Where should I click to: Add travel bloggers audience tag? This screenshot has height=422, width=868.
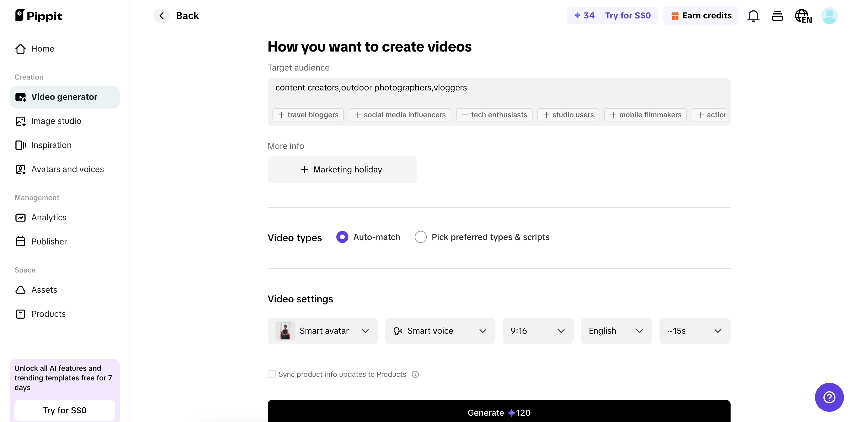coord(308,115)
